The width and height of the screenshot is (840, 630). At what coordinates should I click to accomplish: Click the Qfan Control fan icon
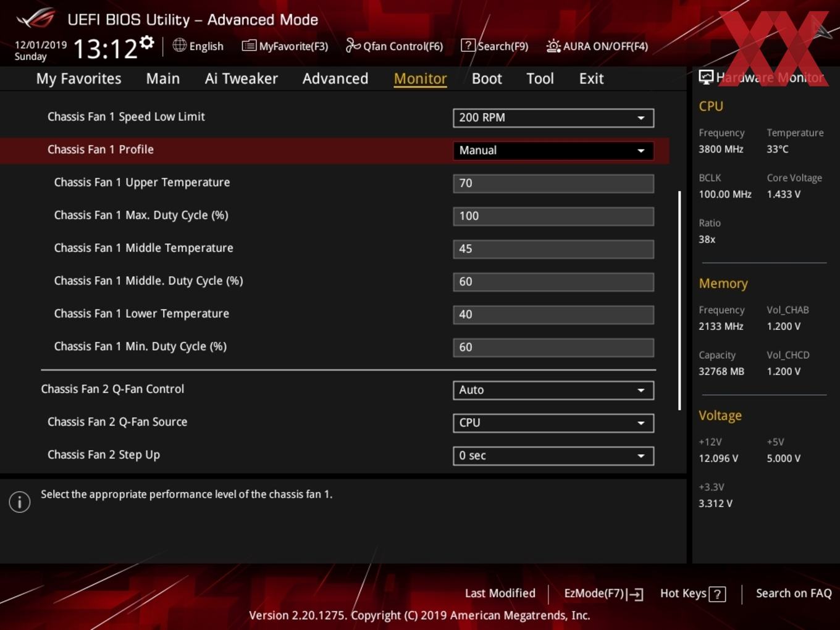point(353,45)
